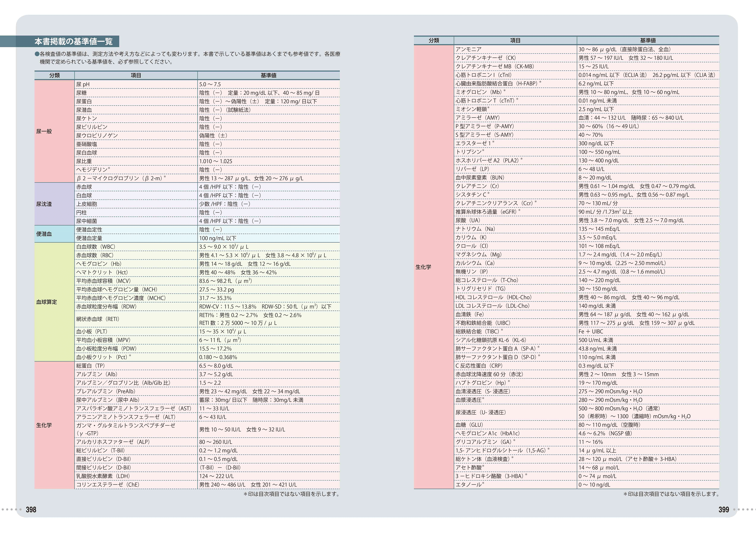Click the 円柱 item in 尿沈渣
Image resolution: width=756 pixels, height=533 pixels.
tap(81, 212)
